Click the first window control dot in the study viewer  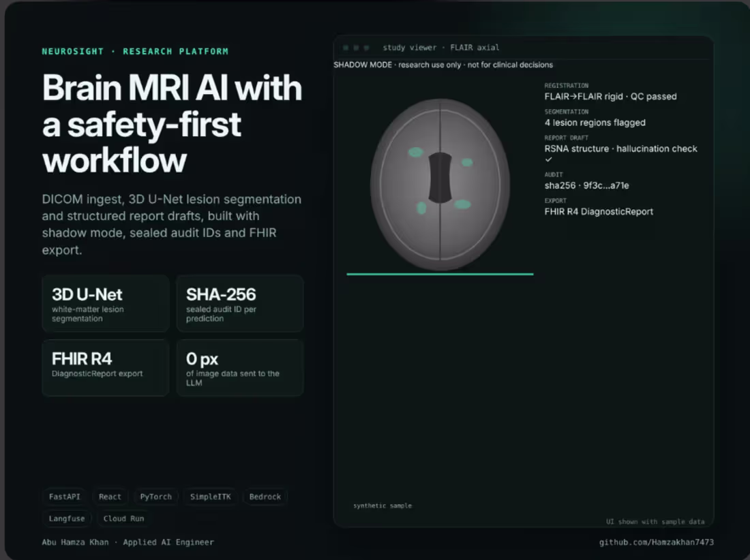click(346, 48)
